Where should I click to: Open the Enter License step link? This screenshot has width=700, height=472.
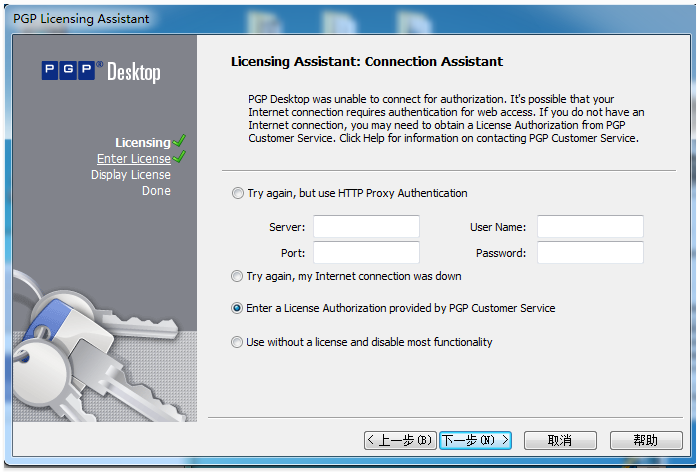133,159
